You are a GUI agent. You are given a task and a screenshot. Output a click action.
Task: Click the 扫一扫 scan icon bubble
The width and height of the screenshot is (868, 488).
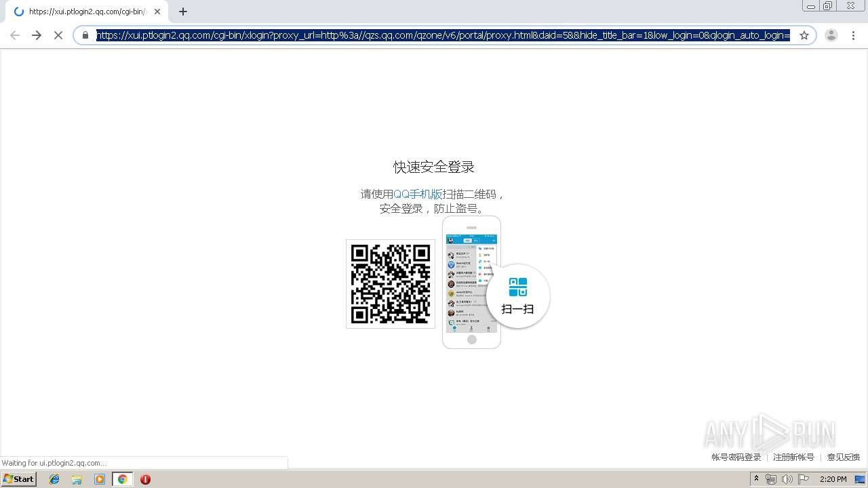[x=518, y=296]
